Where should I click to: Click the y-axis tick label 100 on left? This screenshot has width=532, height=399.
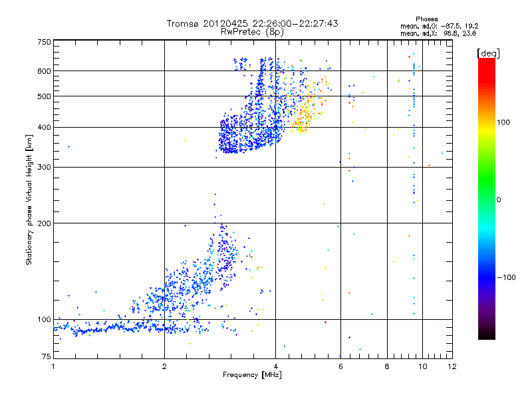[x=44, y=320]
